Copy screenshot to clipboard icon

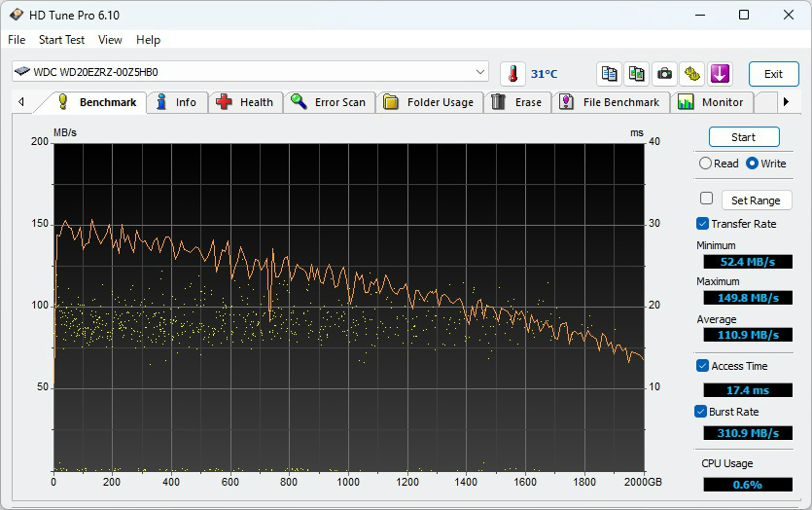637,74
